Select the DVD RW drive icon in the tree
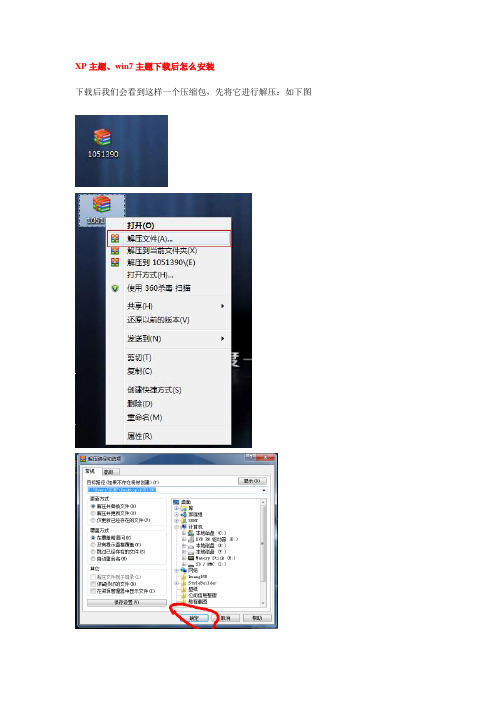The height and width of the screenshot is (702, 496). pyautogui.click(x=191, y=539)
